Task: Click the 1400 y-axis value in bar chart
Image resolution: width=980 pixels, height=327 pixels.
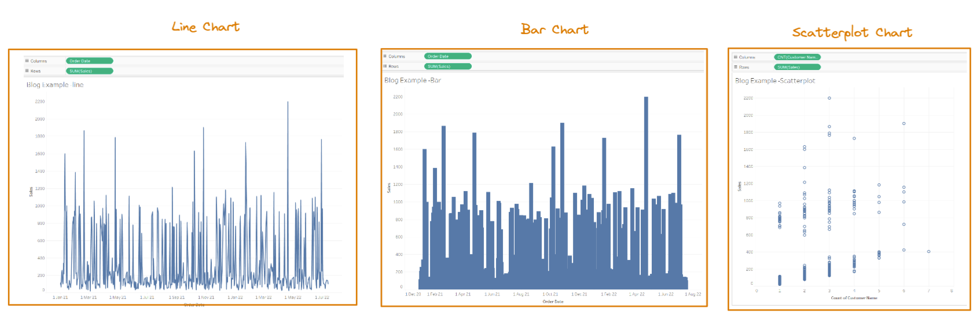Action: coord(398,167)
